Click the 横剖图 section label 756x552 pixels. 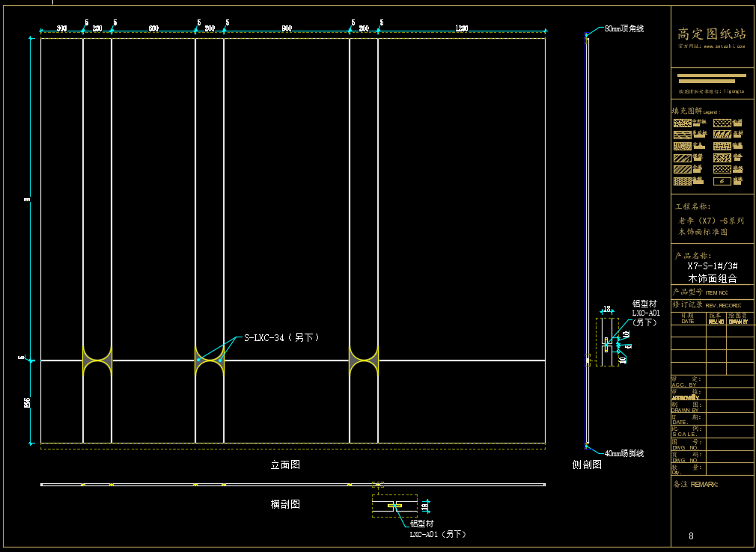click(285, 505)
